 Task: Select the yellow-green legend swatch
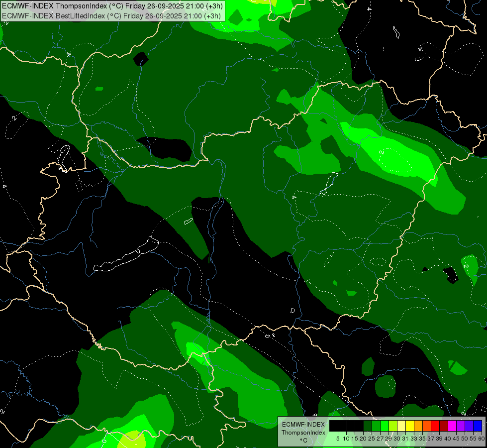pos(393,426)
